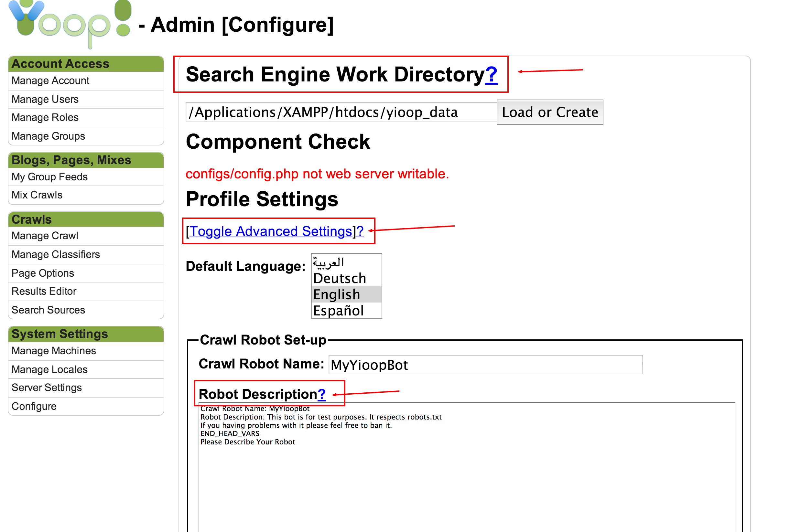Click the Component Check heading
This screenshot has height=532, width=812.
tap(278, 142)
